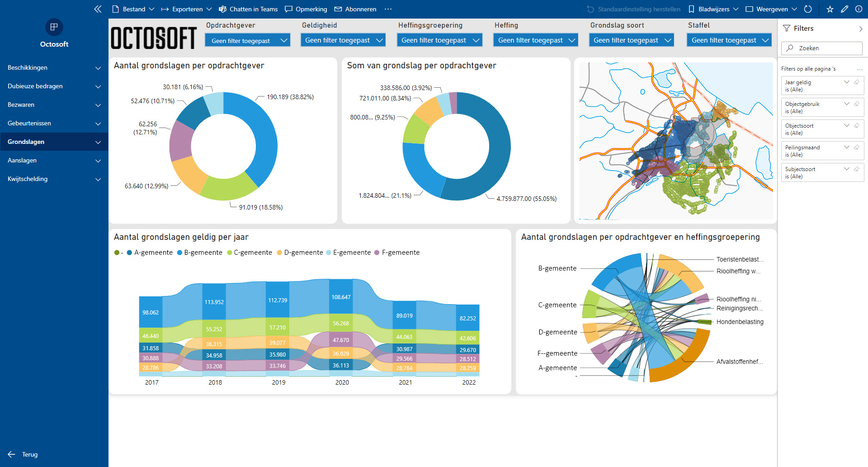Open the Bestand menu
This screenshot has width=868, height=467.
click(x=133, y=9)
